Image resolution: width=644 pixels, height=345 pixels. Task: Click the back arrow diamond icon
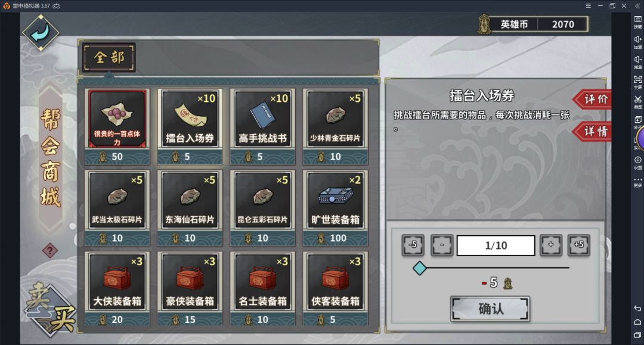(41, 33)
